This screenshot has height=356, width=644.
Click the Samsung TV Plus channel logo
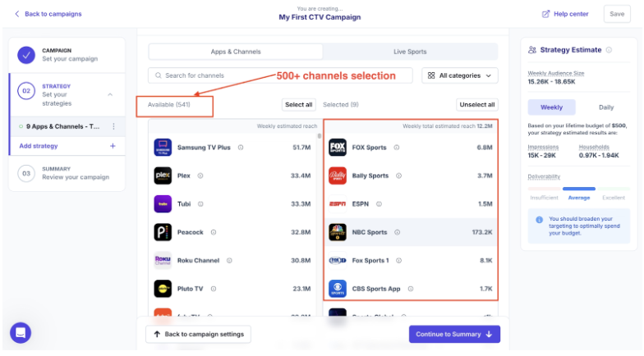[x=163, y=148]
